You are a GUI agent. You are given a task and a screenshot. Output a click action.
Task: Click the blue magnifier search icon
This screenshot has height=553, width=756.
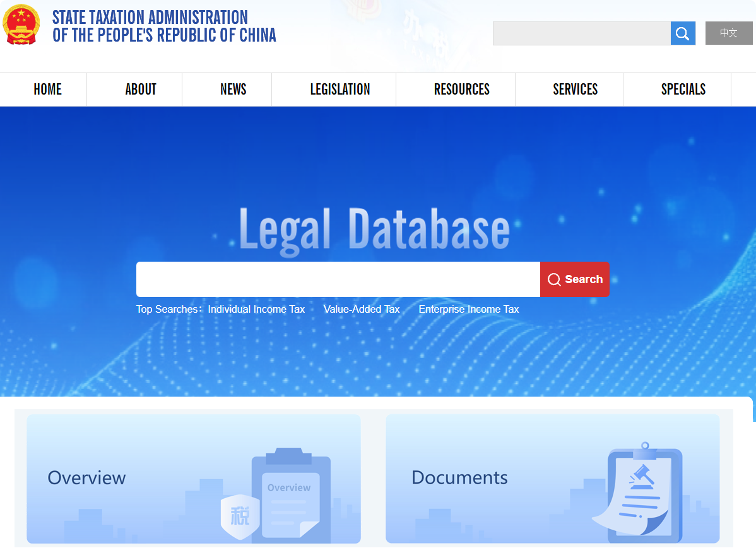point(682,33)
